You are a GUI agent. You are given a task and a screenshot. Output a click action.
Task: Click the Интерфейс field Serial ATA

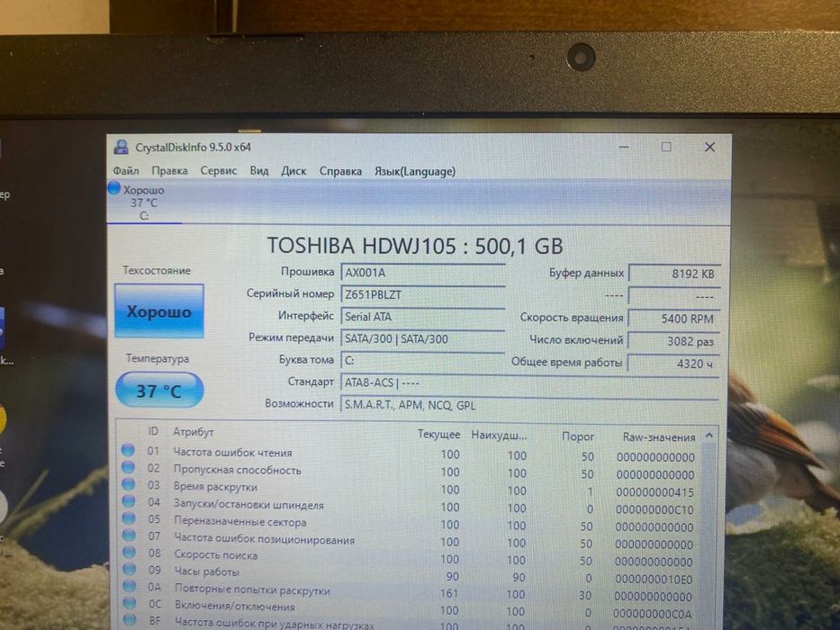point(422,317)
